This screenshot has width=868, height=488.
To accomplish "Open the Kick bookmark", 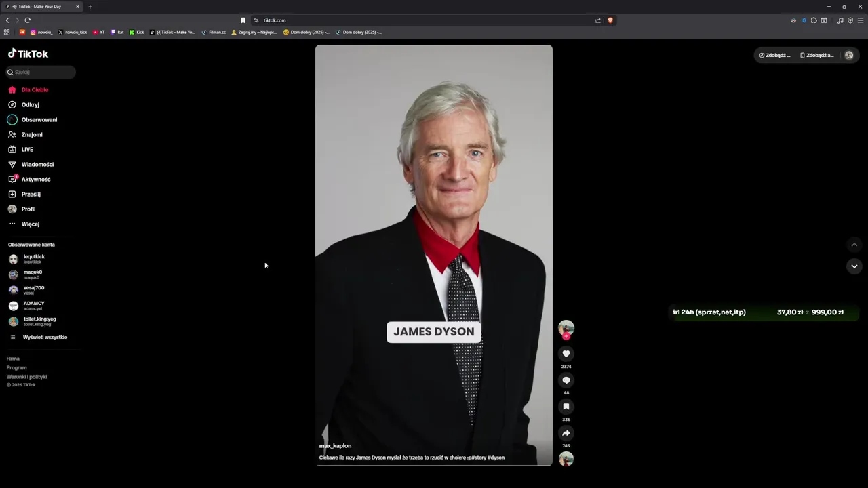I will 137,32.
